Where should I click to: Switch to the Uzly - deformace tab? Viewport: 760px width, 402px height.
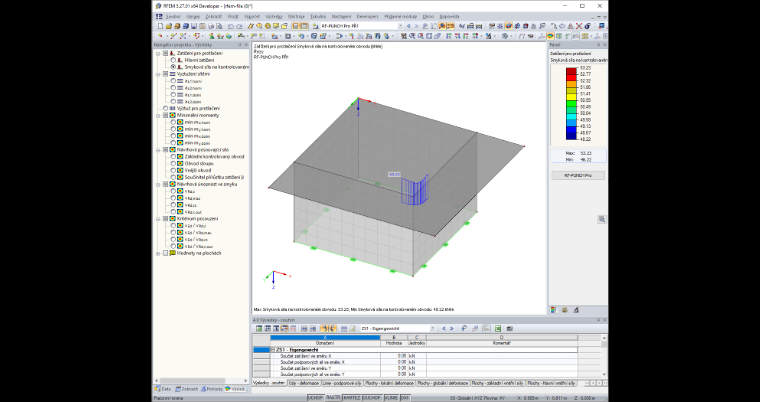click(x=303, y=383)
